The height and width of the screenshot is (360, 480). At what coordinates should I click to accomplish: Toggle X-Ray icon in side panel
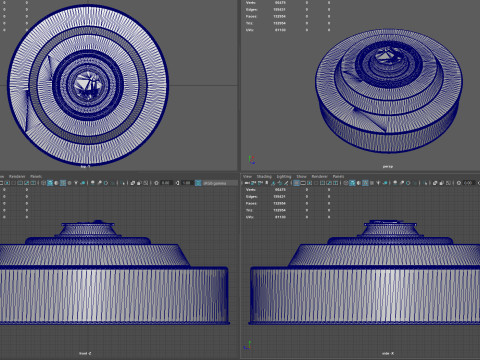435,183
